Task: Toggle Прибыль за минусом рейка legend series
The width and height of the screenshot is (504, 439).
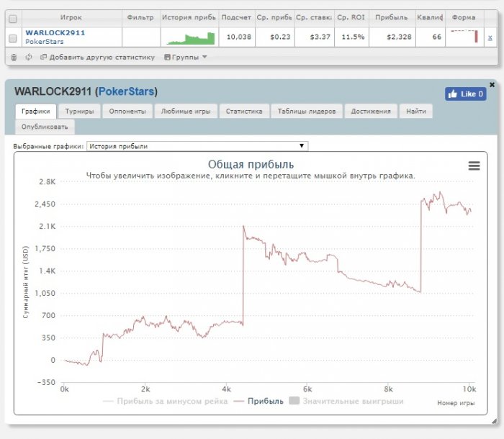Action: [165, 401]
